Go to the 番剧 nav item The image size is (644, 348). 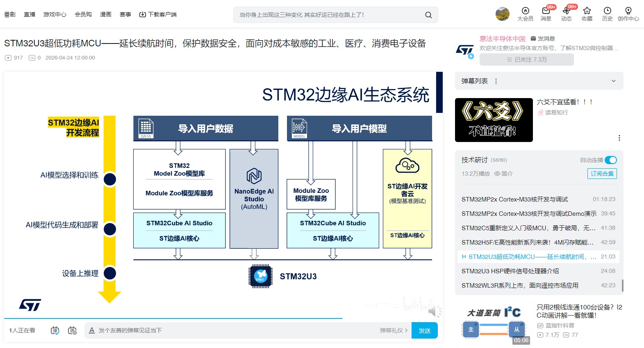[10, 14]
